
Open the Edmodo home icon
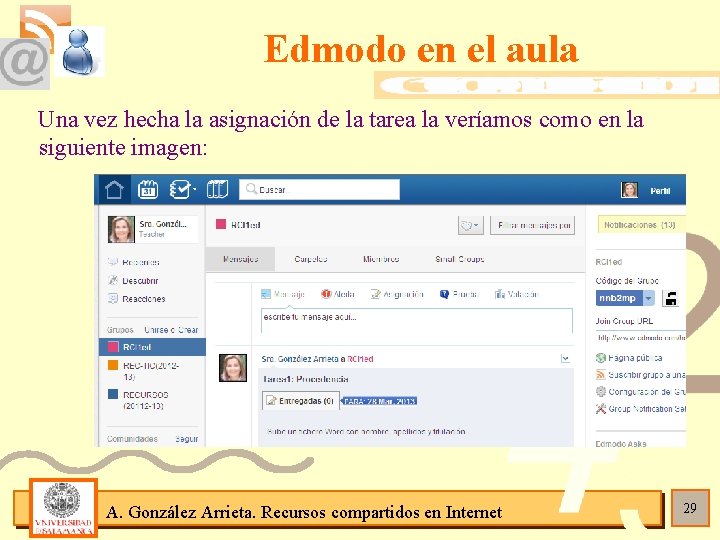point(114,189)
